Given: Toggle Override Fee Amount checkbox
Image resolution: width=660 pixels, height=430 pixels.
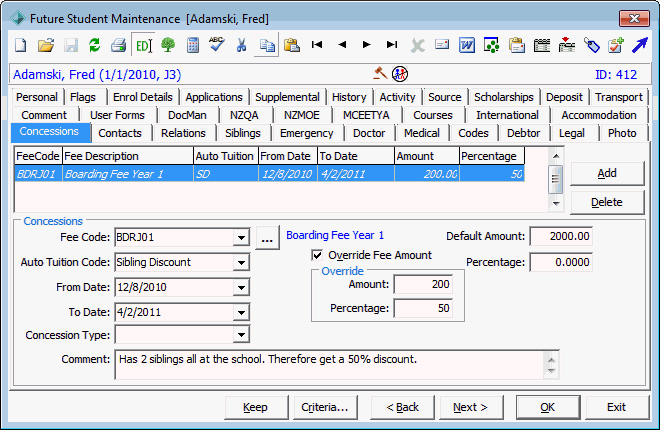Looking at the screenshot, I should (x=317, y=255).
